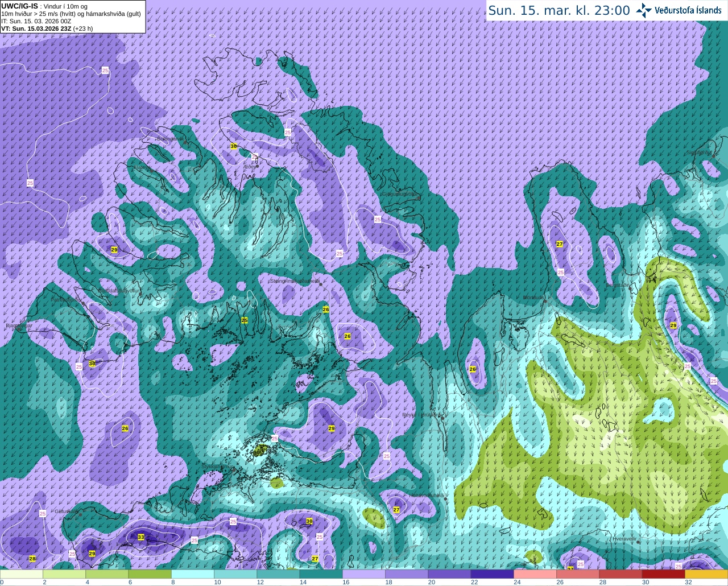
Task: Click the legend swatch for 2–4 m/s
Action: [64, 574]
